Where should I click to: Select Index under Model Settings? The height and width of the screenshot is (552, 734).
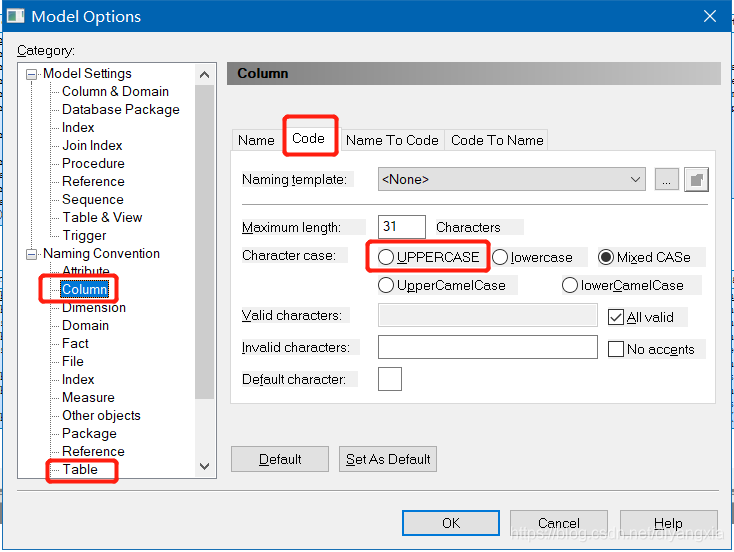[78, 127]
